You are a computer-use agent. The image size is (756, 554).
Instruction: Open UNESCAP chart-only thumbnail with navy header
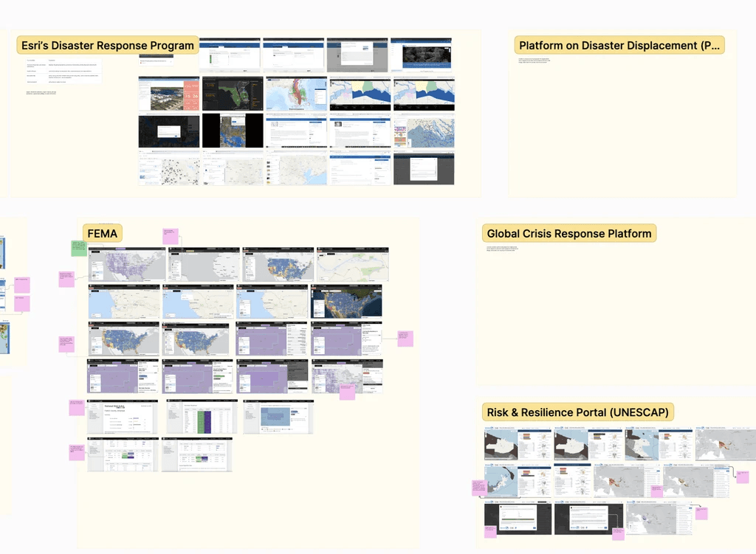pyautogui.click(x=572, y=481)
